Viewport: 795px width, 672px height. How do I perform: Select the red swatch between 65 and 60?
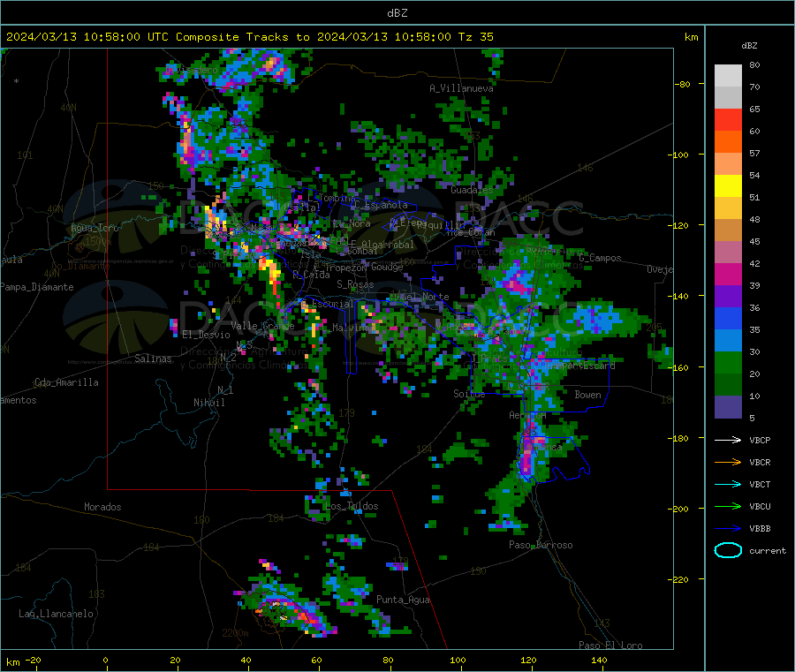pos(728,119)
